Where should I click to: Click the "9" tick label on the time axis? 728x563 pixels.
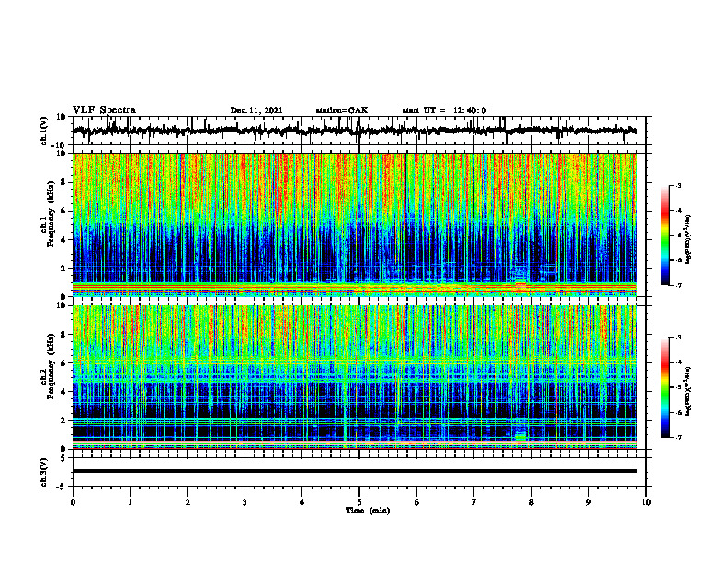coord(588,502)
